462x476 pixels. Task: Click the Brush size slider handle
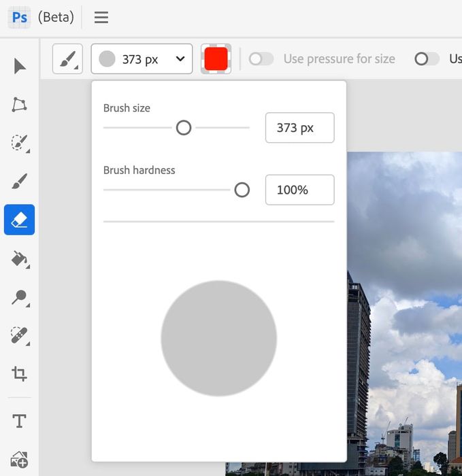(x=184, y=128)
